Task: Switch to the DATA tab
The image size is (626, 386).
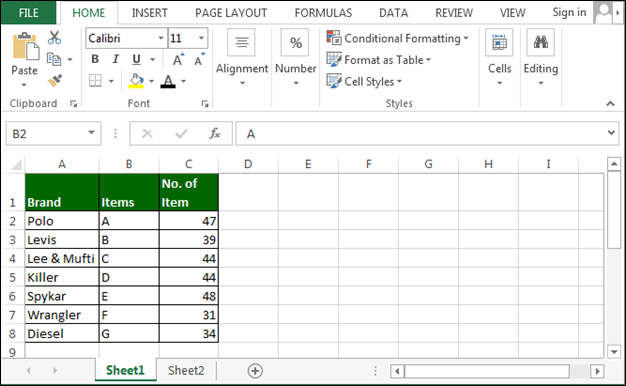Action: coord(393,13)
